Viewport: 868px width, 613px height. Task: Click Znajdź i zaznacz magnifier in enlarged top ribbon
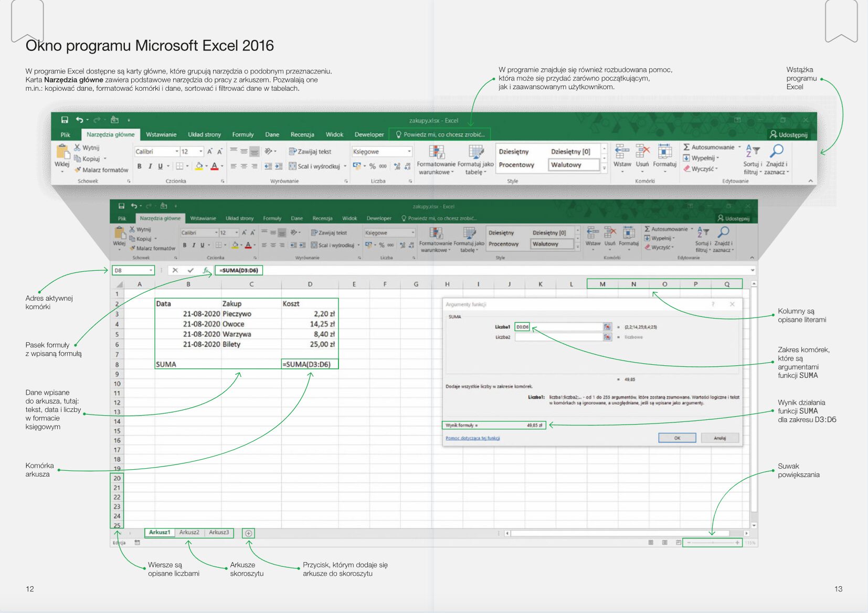coord(776,151)
